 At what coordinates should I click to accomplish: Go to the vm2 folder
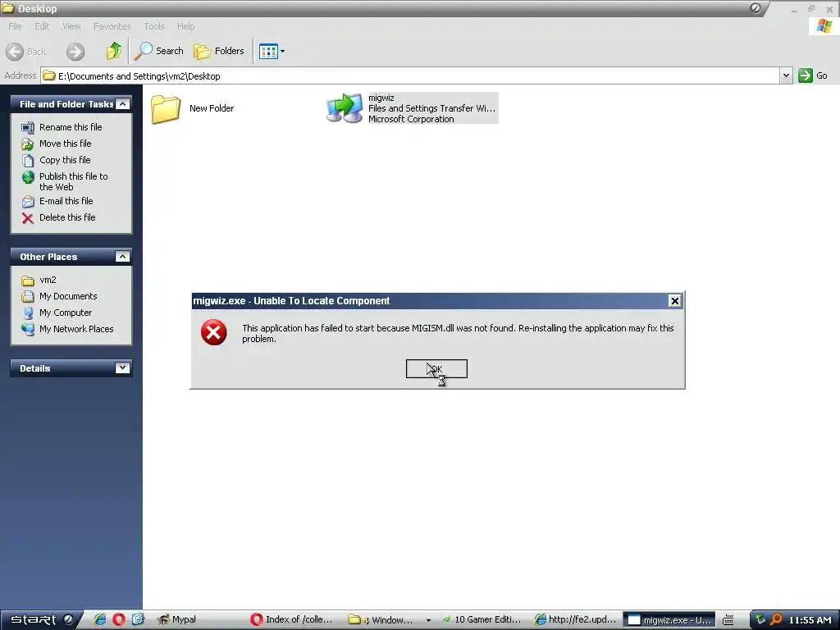pyautogui.click(x=48, y=280)
